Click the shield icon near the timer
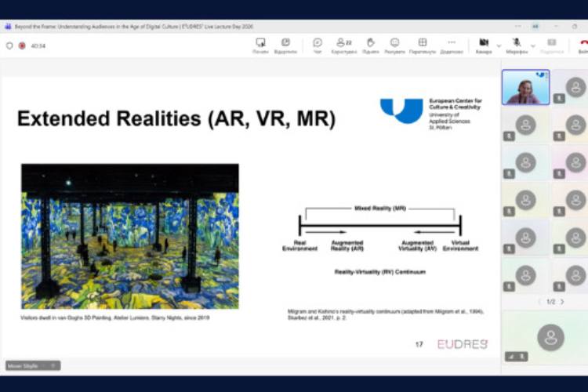The height and width of the screenshot is (392, 588). (x=9, y=45)
